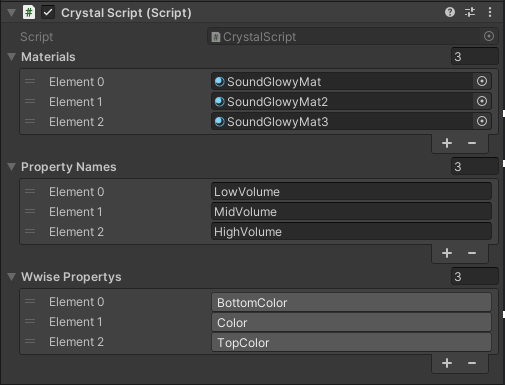Edit the Materials array size field
This screenshot has height=385, width=505.
point(475,56)
